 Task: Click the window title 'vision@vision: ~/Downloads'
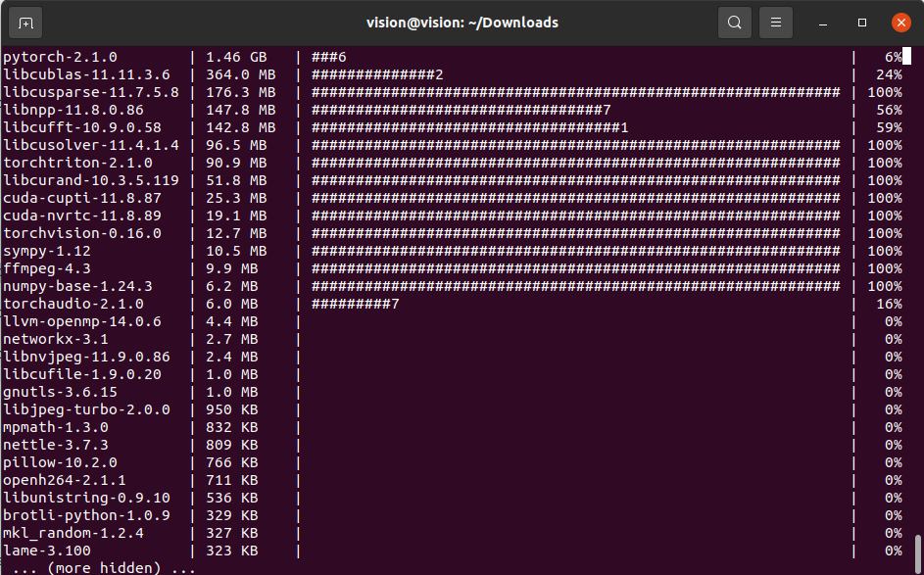pyautogui.click(x=462, y=23)
